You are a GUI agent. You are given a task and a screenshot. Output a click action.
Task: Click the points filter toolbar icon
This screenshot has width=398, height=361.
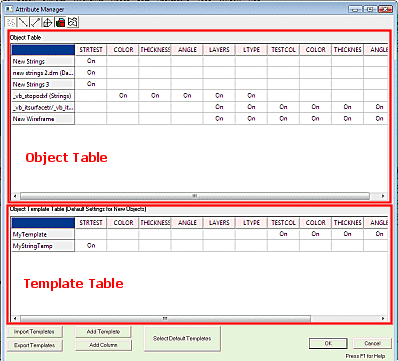pos(11,22)
